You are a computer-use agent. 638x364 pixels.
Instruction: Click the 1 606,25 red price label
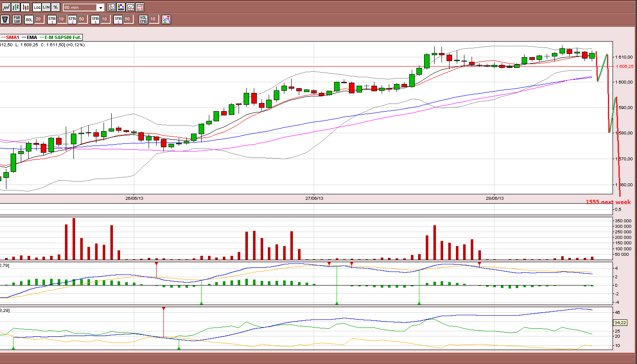coord(624,66)
